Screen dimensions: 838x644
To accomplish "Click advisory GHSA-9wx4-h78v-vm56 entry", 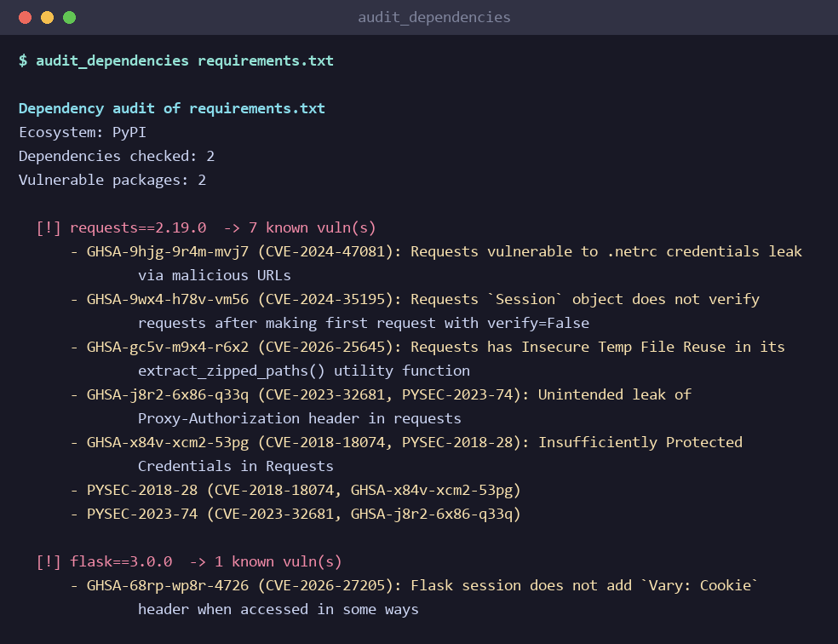I will pyautogui.click(x=415, y=299).
